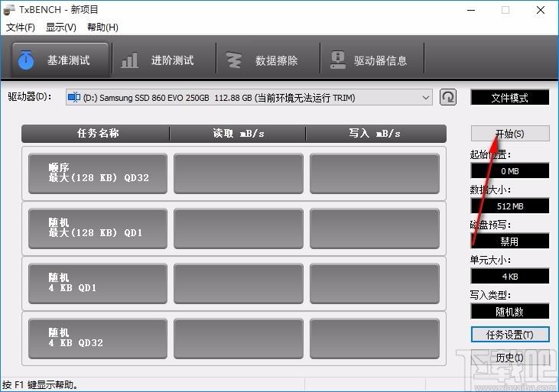
Task: Click the 文件模式 mode button
Action: click(x=510, y=98)
